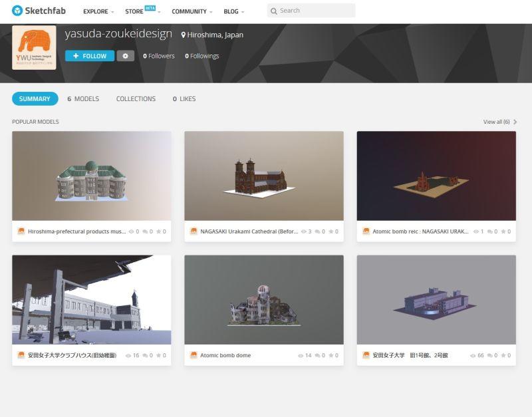Click author icon on 安田女子大学クラブハウス card
This screenshot has width=532, height=417.
[21, 355]
